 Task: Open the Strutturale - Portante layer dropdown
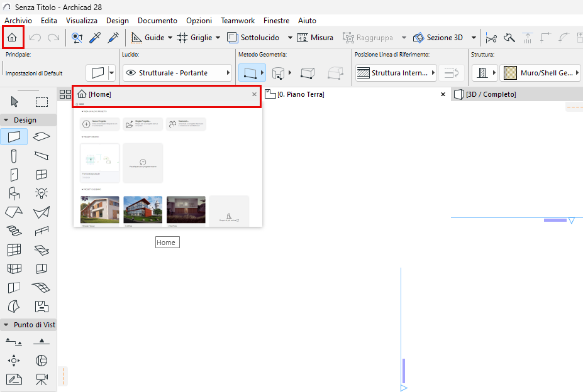click(177, 73)
